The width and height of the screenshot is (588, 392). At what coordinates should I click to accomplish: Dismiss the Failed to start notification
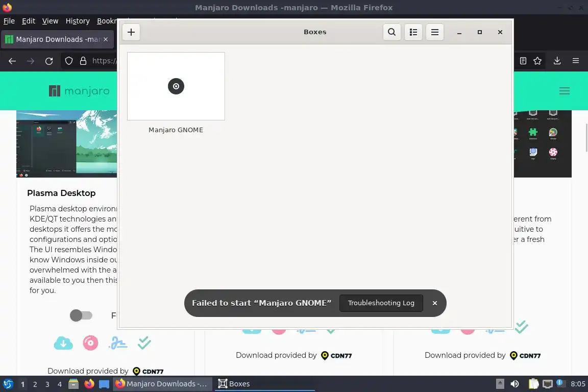435,303
